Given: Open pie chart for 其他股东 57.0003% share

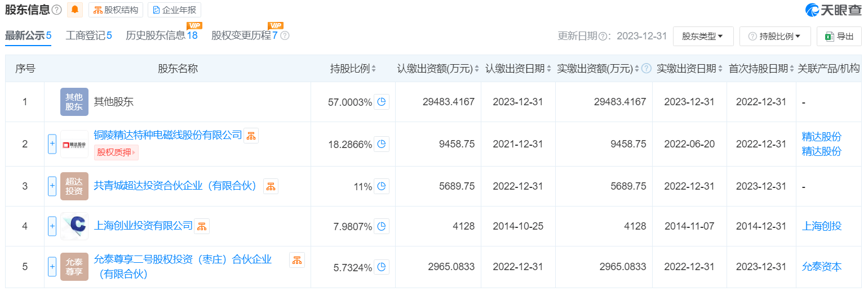Looking at the screenshot, I should coord(382,102).
